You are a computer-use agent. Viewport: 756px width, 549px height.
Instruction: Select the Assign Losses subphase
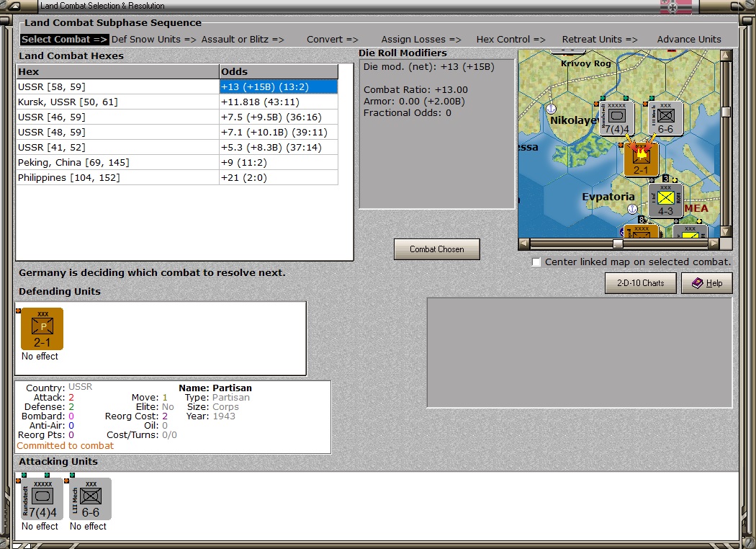421,40
